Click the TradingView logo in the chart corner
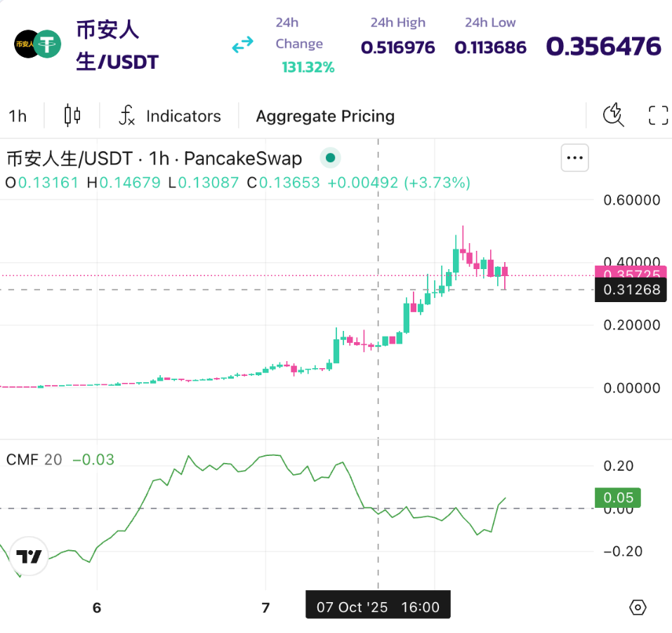Screen dimensions: 672x633 click(x=28, y=557)
